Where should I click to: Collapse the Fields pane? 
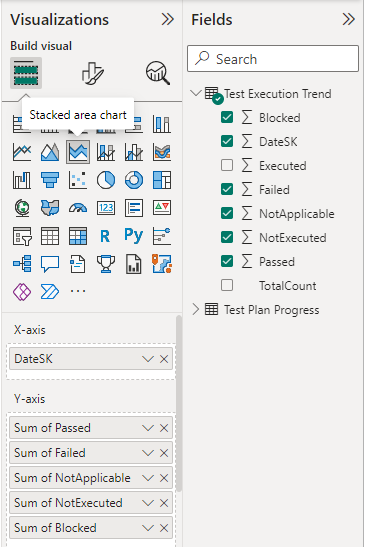[349, 19]
